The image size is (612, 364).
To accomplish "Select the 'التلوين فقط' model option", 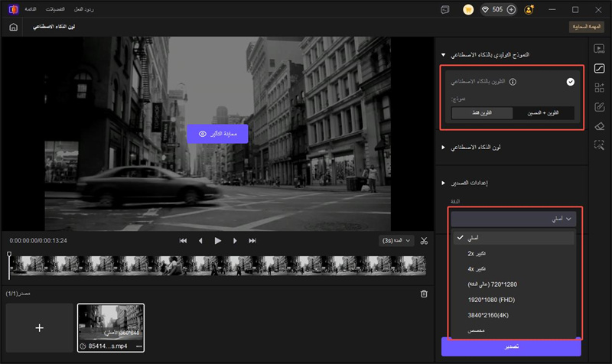I will coord(481,112).
